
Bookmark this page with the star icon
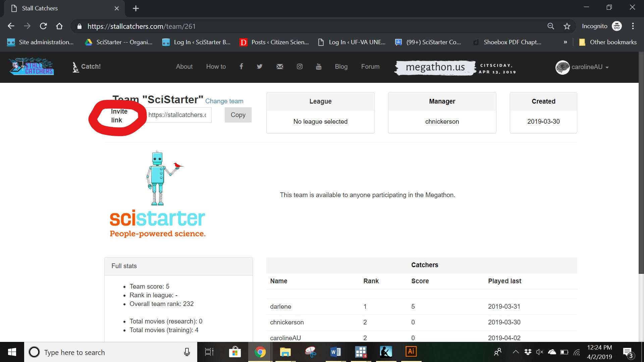567,26
